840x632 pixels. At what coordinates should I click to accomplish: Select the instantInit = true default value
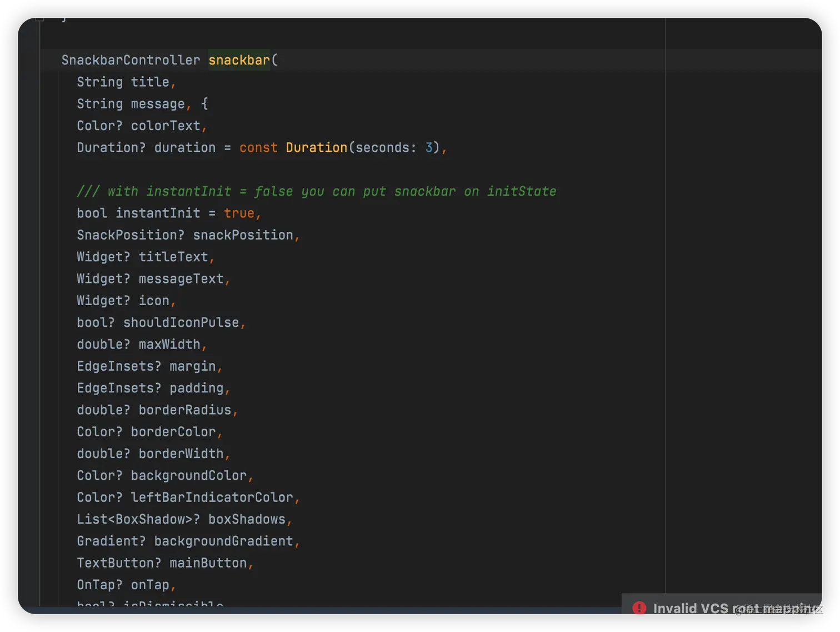tap(239, 213)
